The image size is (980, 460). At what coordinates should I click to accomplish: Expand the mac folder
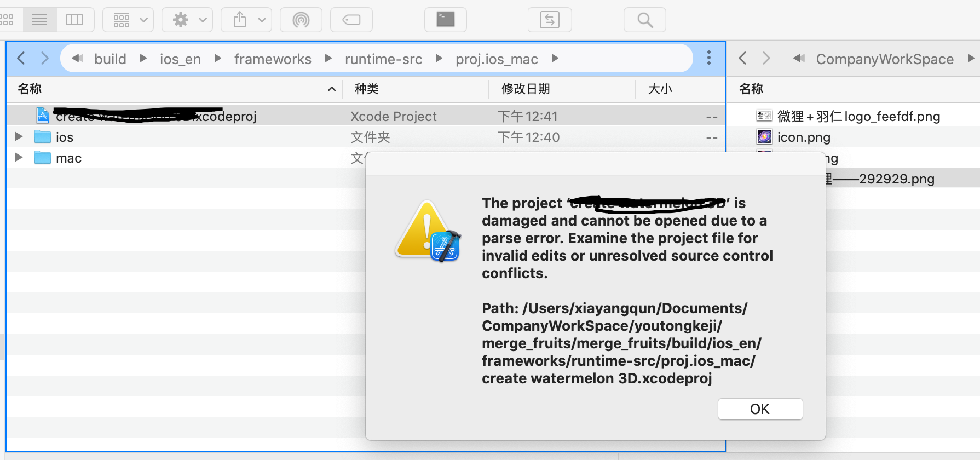pyautogui.click(x=19, y=158)
